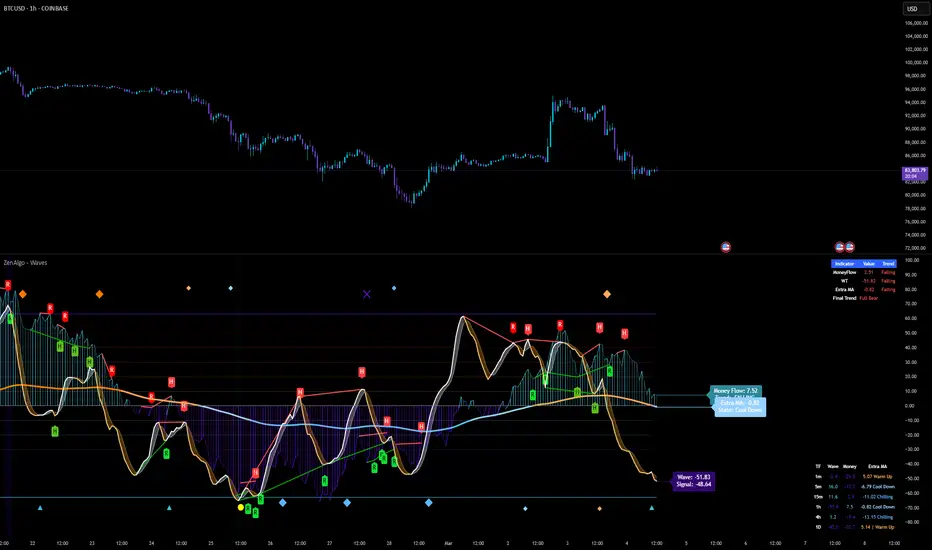Click the leftmost orange diamond signal marker
932x550 pixels.
[x=23, y=294]
